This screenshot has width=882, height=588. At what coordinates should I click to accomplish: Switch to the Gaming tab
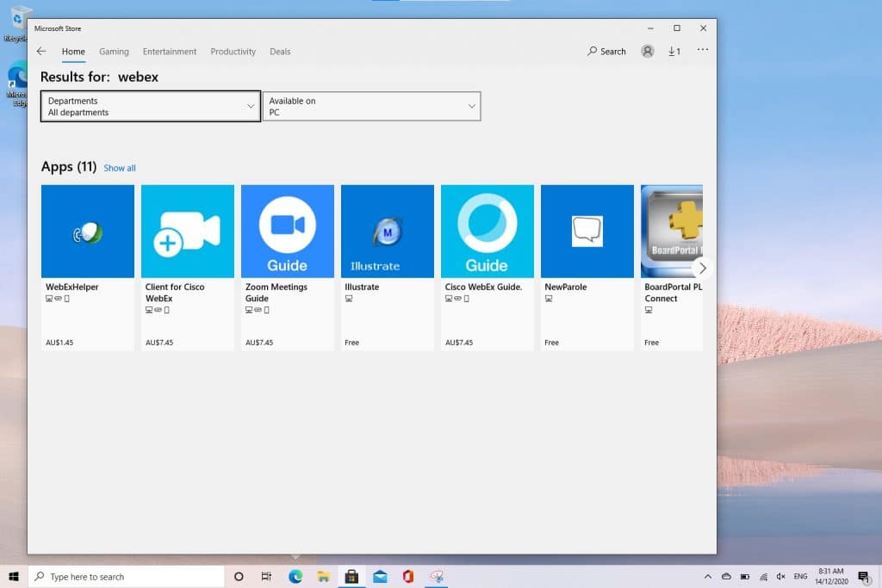[114, 52]
